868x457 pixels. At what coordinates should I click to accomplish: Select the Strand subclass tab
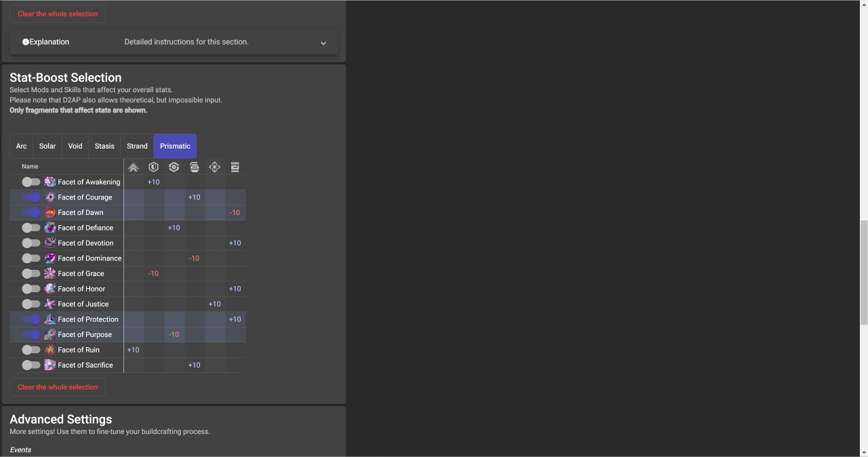tap(137, 146)
